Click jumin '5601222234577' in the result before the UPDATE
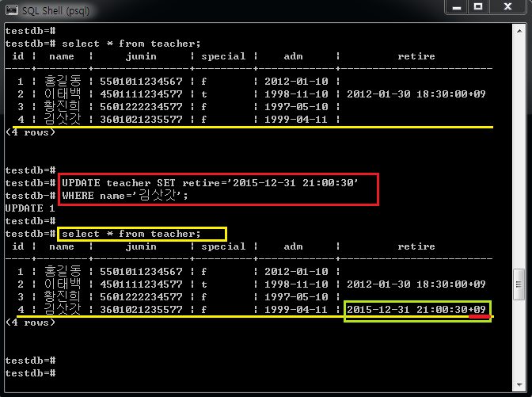532x397 pixels. point(141,107)
